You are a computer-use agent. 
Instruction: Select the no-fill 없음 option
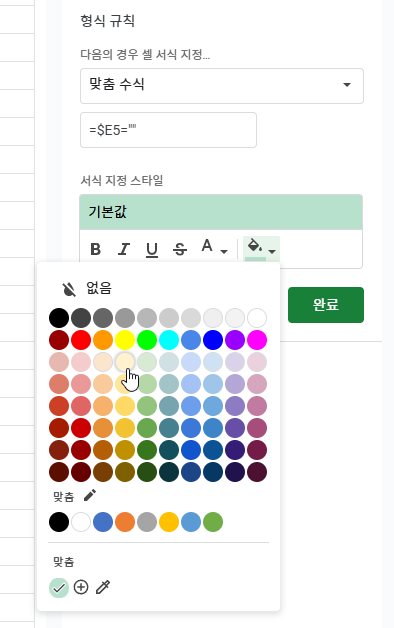coord(87,288)
